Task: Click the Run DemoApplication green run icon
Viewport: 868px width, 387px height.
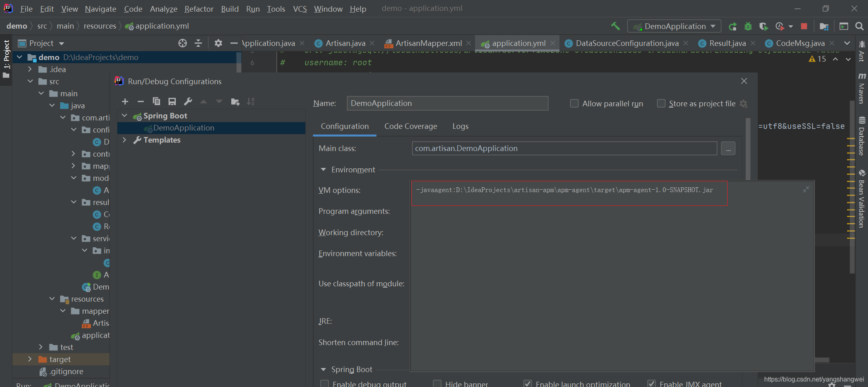Action: click(x=733, y=26)
